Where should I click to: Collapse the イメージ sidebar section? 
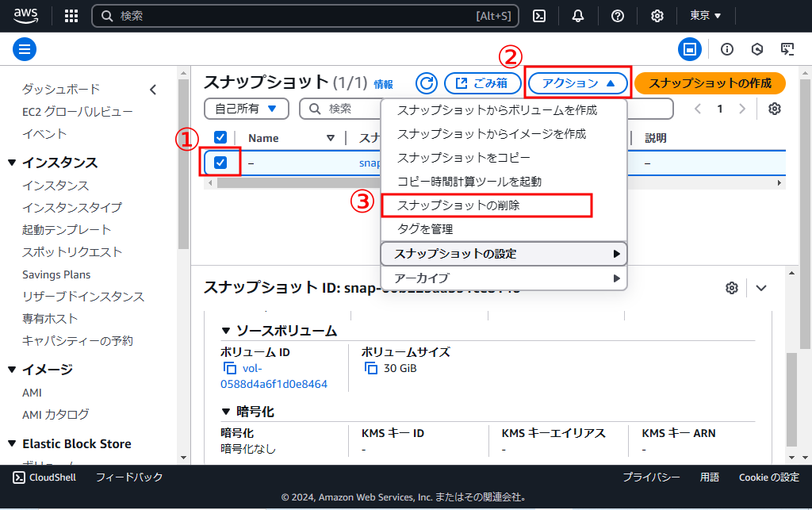point(12,370)
